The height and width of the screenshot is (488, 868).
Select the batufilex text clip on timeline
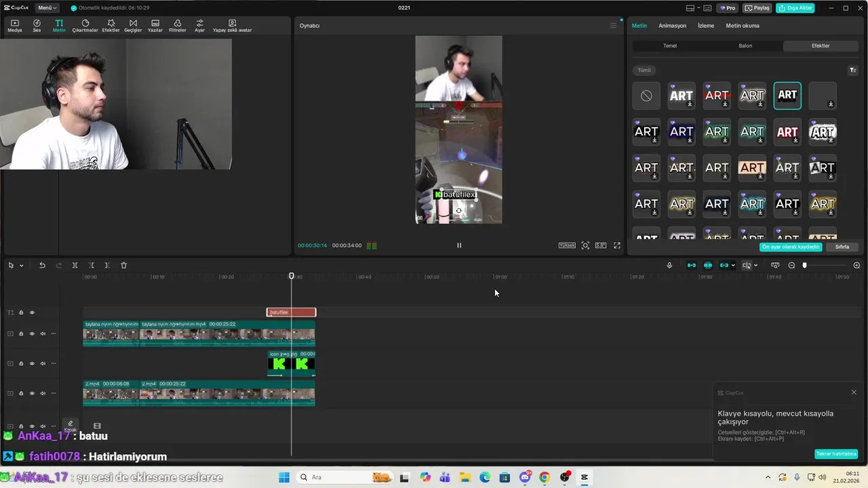pos(292,312)
